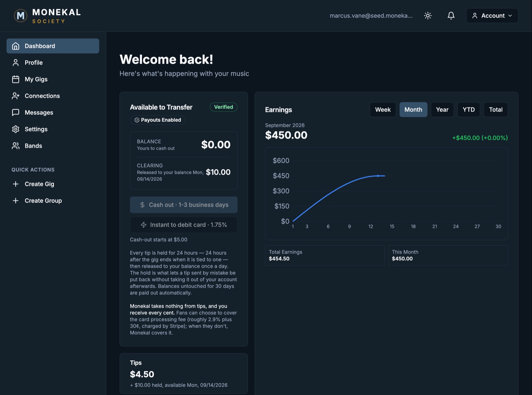The height and width of the screenshot is (395, 532).
Task: Show Total earnings
Action: pos(495,109)
